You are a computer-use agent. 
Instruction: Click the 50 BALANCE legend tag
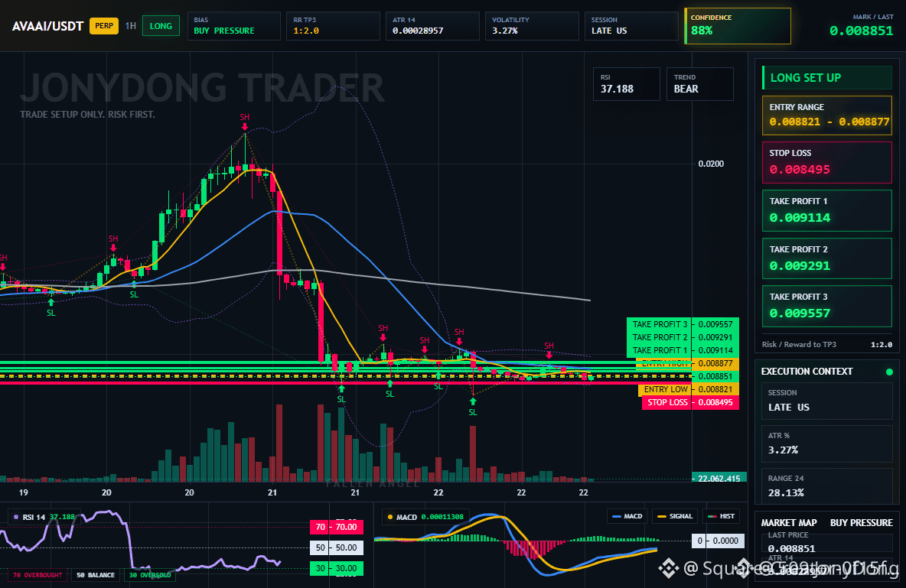[x=96, y=575]
